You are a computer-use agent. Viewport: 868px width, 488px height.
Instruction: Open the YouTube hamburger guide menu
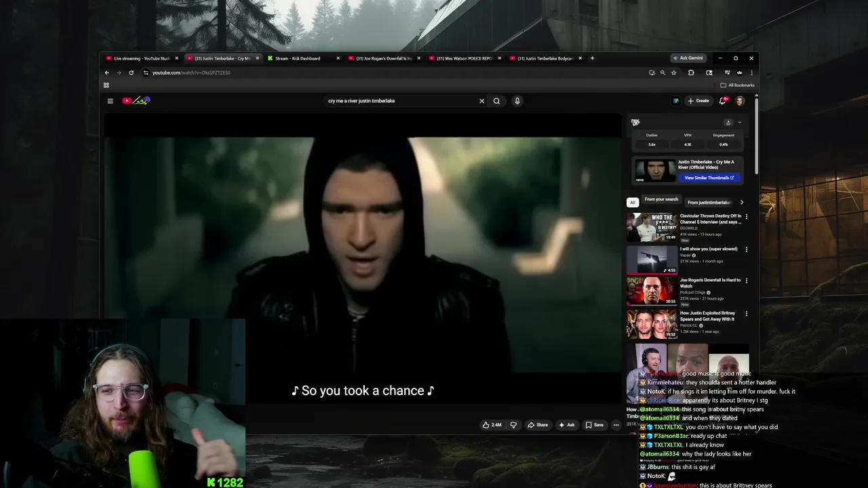pos(110,101)
